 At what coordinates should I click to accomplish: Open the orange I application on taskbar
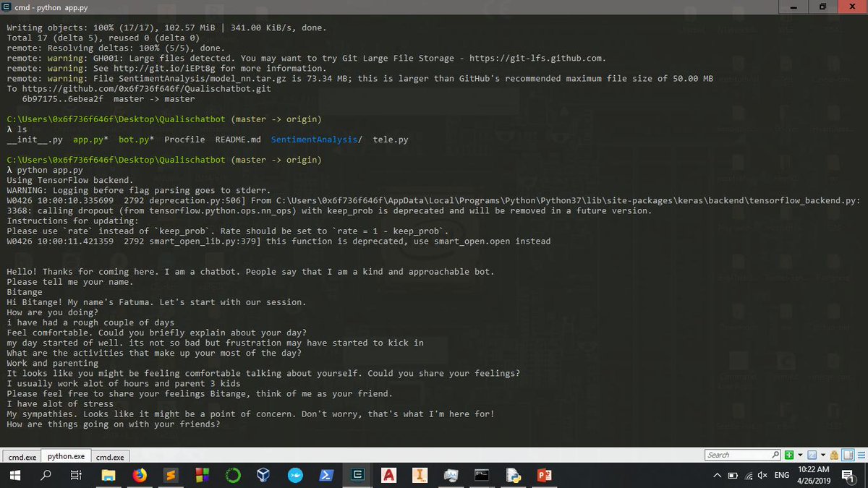(x=420, y=475)
